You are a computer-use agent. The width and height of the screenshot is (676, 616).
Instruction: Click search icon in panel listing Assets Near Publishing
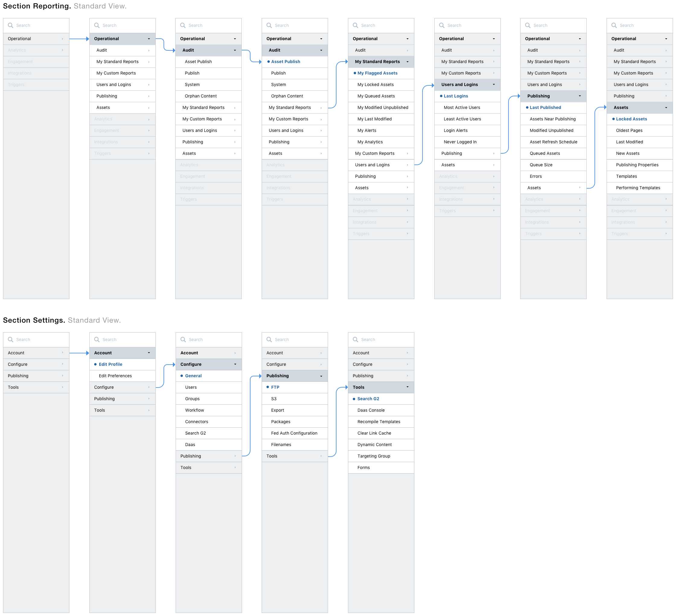(528, 25)
